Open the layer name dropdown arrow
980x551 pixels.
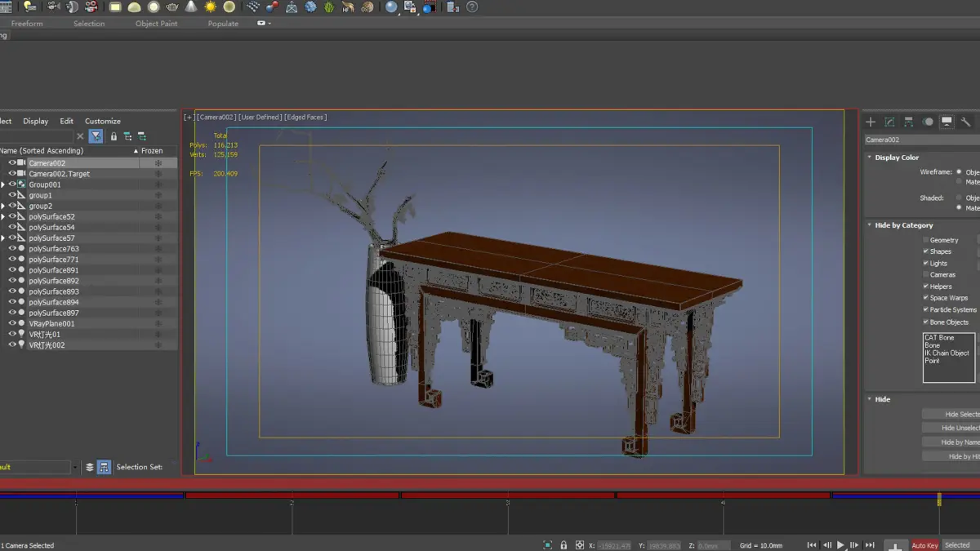75,467
